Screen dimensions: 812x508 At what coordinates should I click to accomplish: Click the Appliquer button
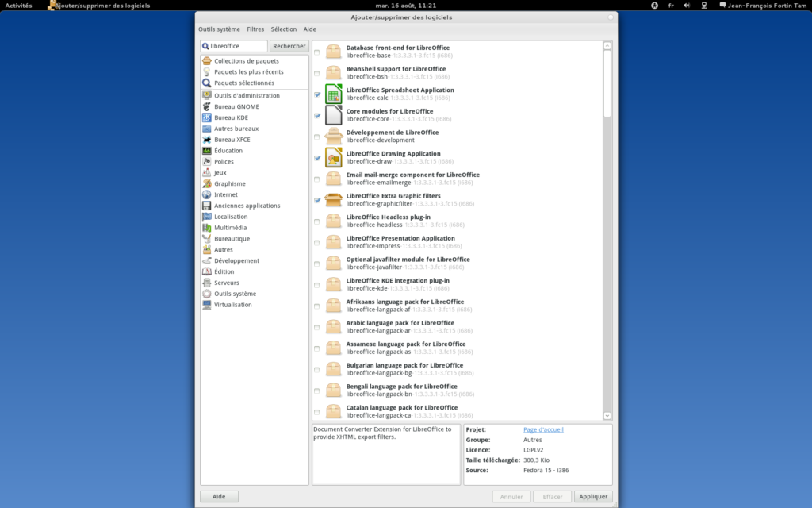pos(593,497)
